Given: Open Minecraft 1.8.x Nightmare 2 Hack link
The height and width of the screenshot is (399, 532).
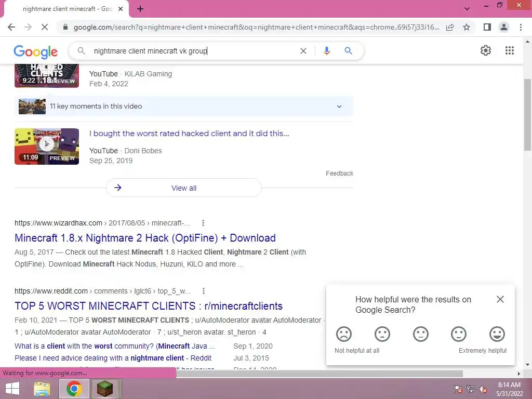Looking at the screenshot, I should (x=145, y=238).
